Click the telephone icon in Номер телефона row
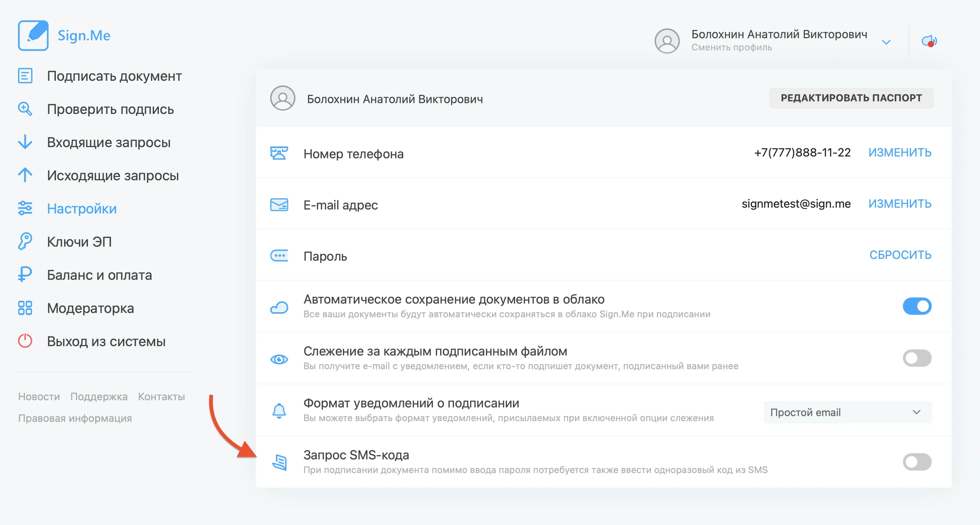 [x=279, y=153]
